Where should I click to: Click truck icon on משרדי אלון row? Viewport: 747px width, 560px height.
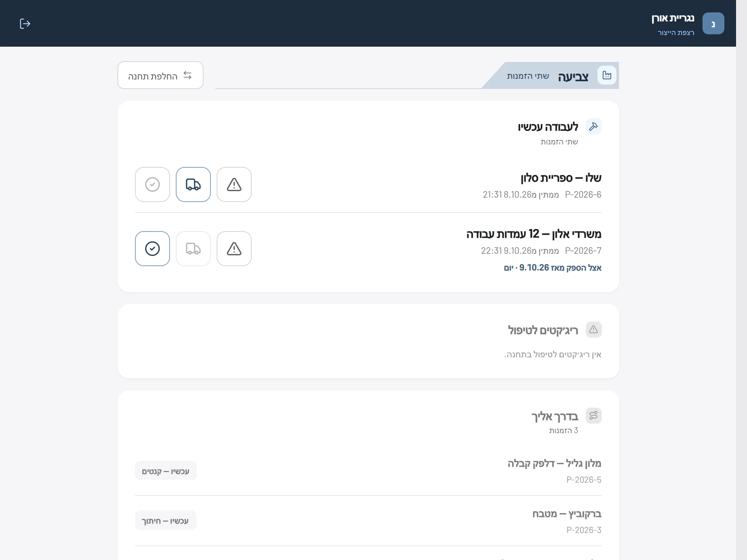click(x=193, y=249)
